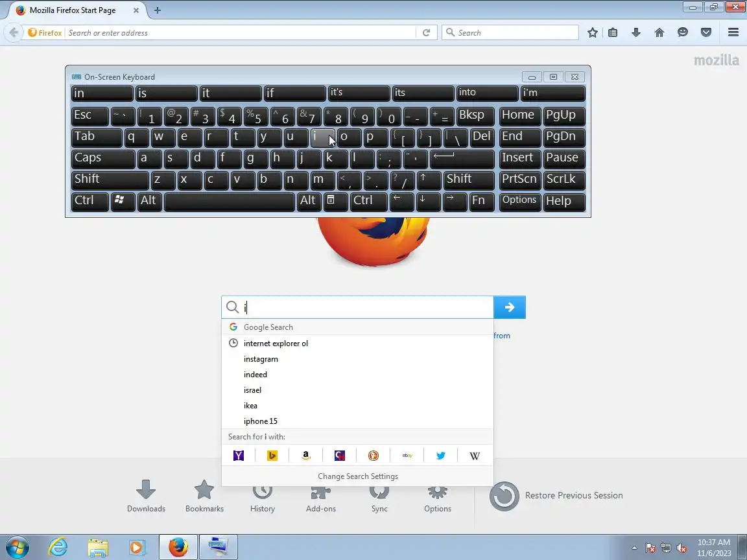Hit the Bksp key
Viewport: 747px width, 560px height.
pos(475,116)
